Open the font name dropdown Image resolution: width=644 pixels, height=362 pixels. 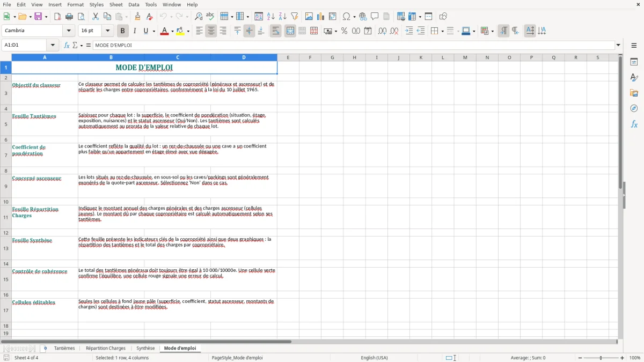click(69, 31)
